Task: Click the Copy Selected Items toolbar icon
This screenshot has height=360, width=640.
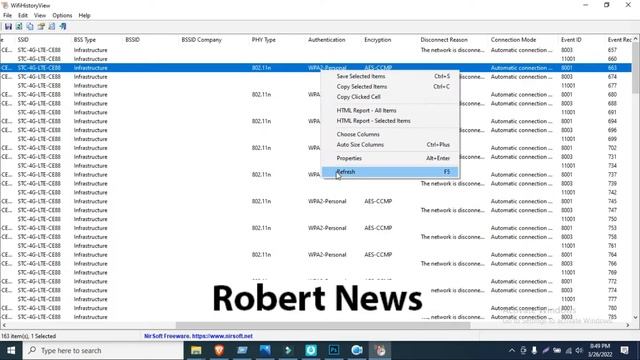Action: pos(30,27)
